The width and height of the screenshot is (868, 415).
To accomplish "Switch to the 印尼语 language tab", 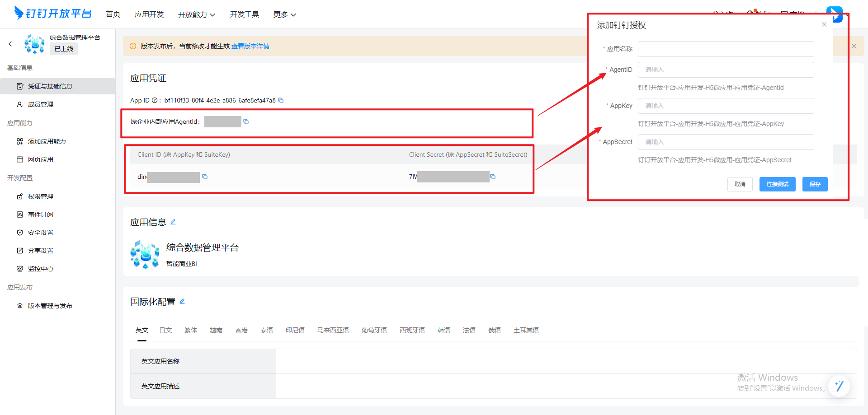I will (295, 330).
